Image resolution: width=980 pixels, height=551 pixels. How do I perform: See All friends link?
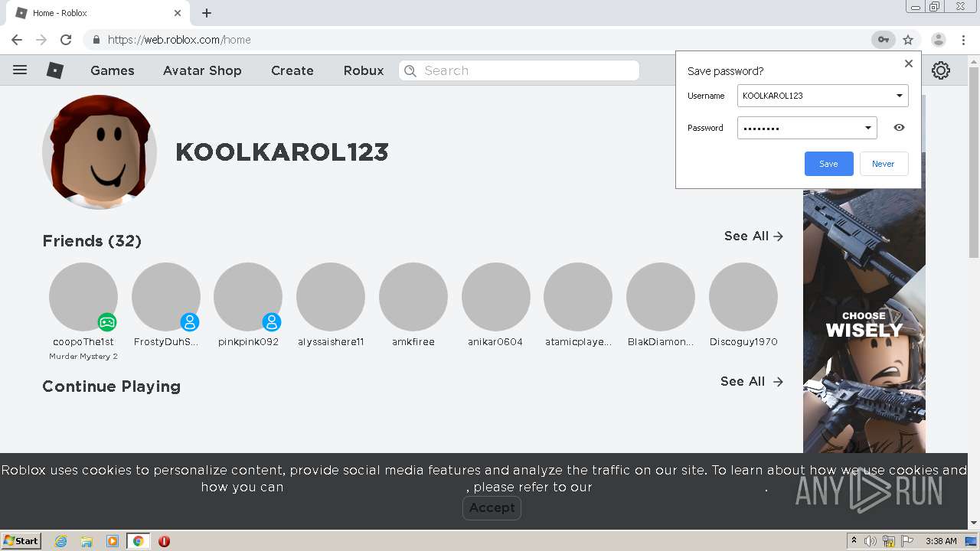tap(753, 236)
